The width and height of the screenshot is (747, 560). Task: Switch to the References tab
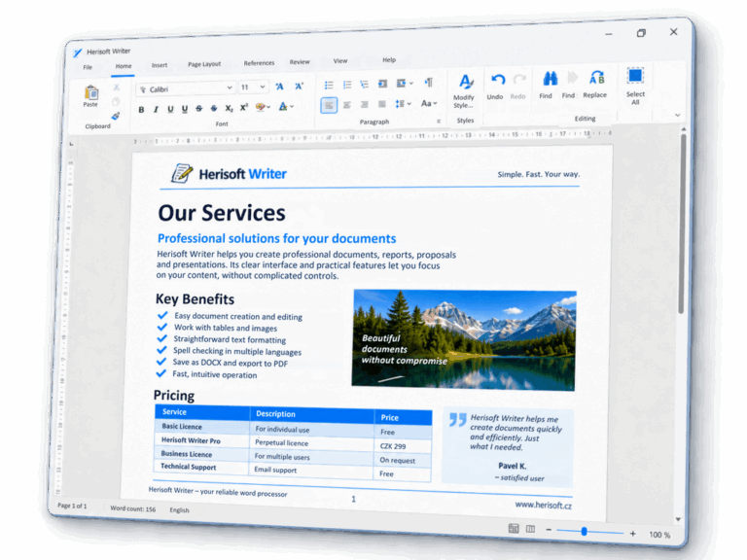point(259,63)
